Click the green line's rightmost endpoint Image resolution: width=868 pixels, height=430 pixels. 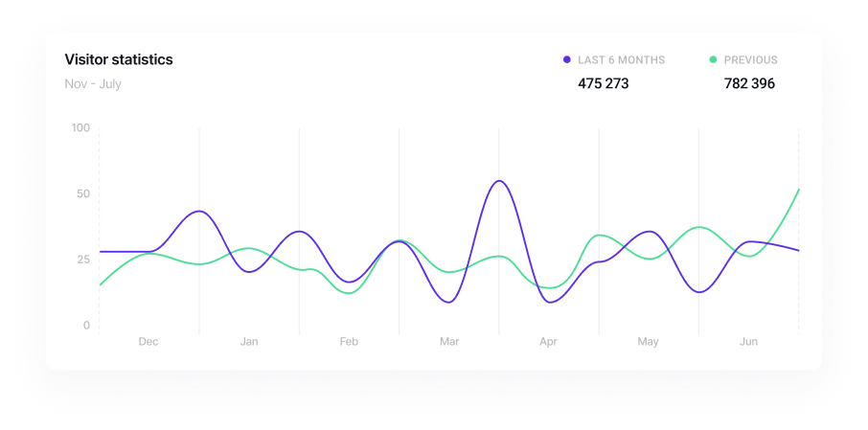tap(798, 190)
